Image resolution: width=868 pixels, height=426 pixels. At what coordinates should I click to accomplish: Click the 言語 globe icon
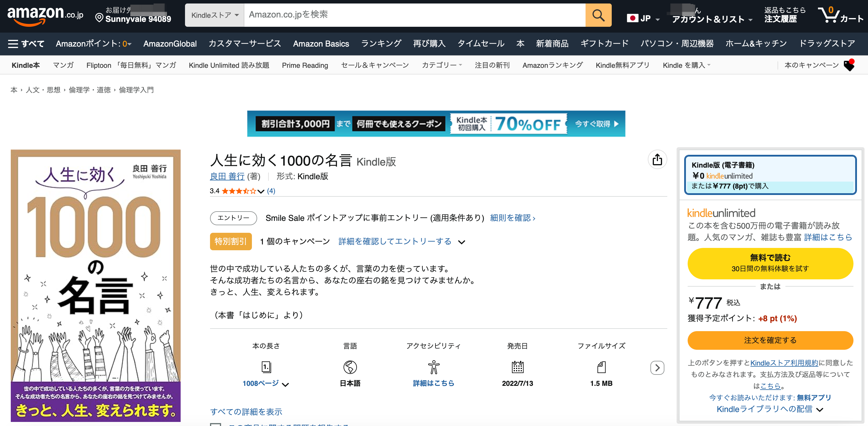click(350, 367)
